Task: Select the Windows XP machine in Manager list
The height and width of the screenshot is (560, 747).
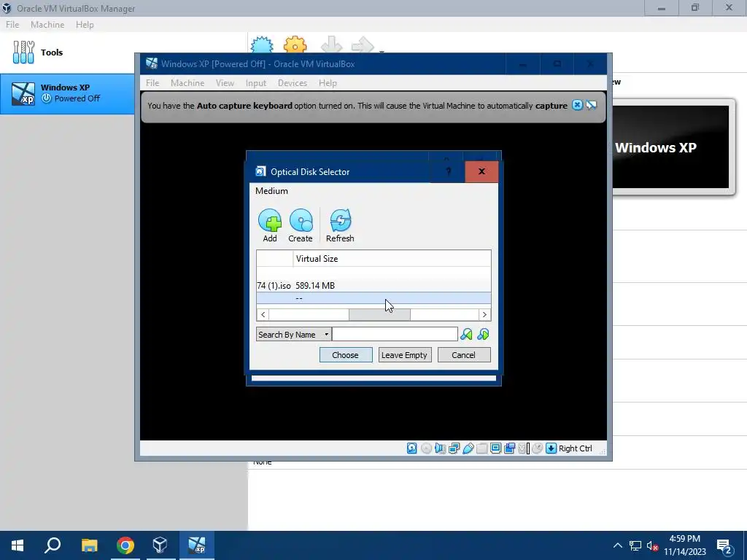Action: pyautogui.click(x=67, y=93)
